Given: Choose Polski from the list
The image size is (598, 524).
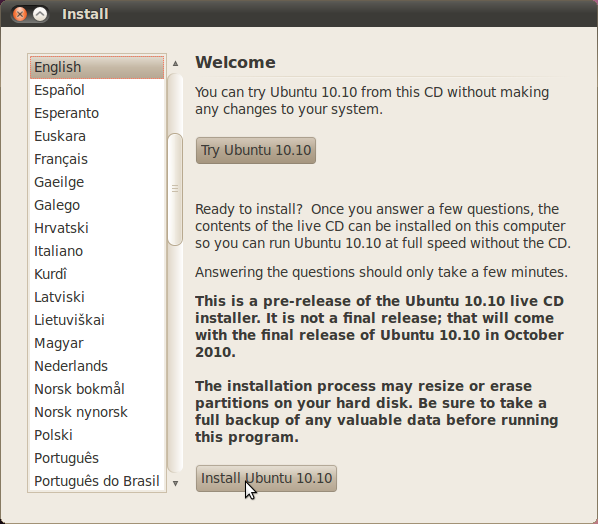Looking at the screenshot, I should [x=97, y=435].
